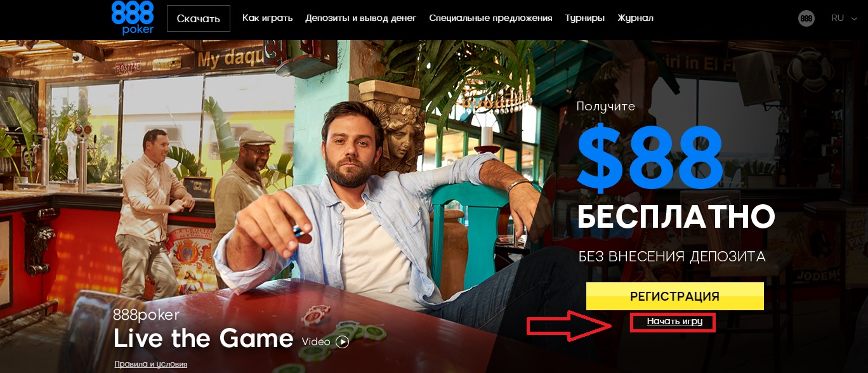Open the Правила и условия link
The height and width of the screenshot is (373, 868).
click(150, 364)
